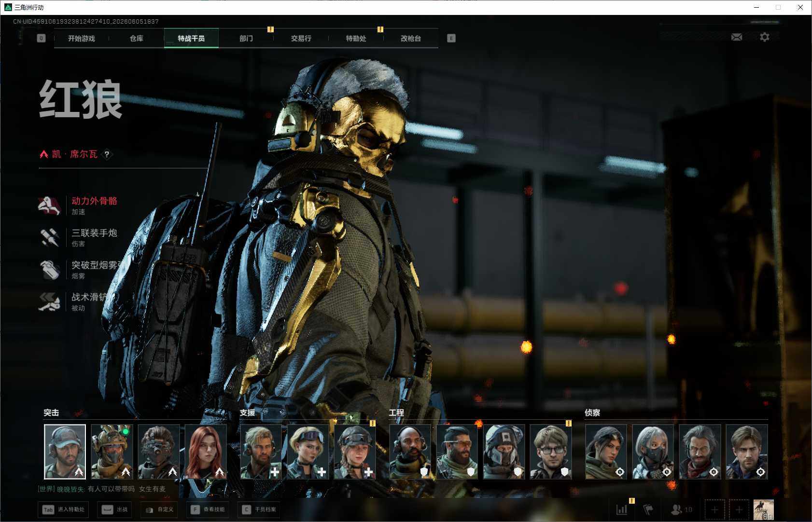Open the 仓库 tab

[137, 38]
